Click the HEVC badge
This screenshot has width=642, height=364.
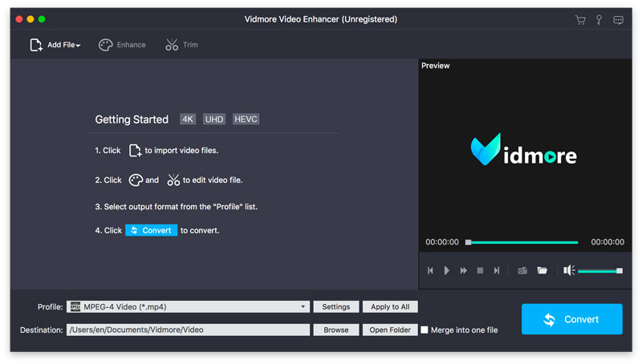[246, 119]
